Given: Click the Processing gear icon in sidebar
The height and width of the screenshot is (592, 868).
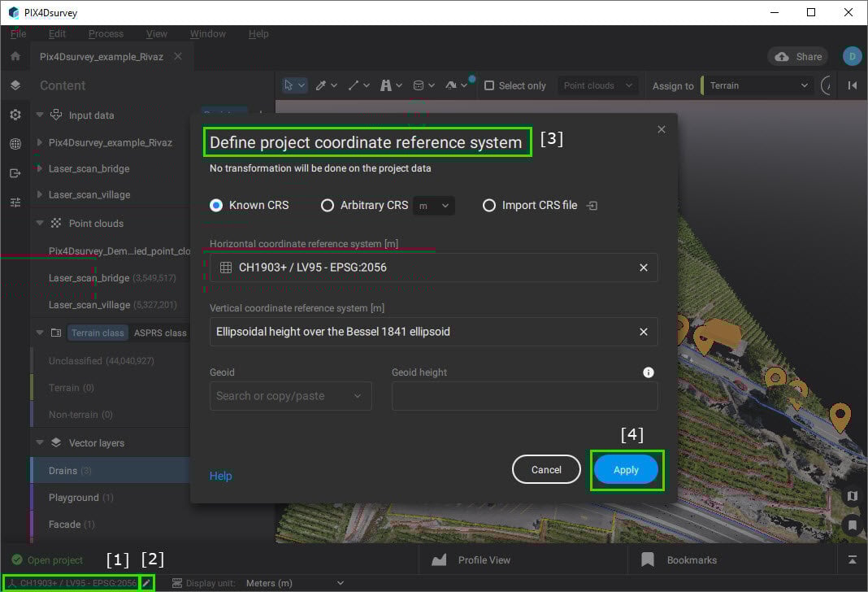Looking at the screenshot, I should click(14, 115).
